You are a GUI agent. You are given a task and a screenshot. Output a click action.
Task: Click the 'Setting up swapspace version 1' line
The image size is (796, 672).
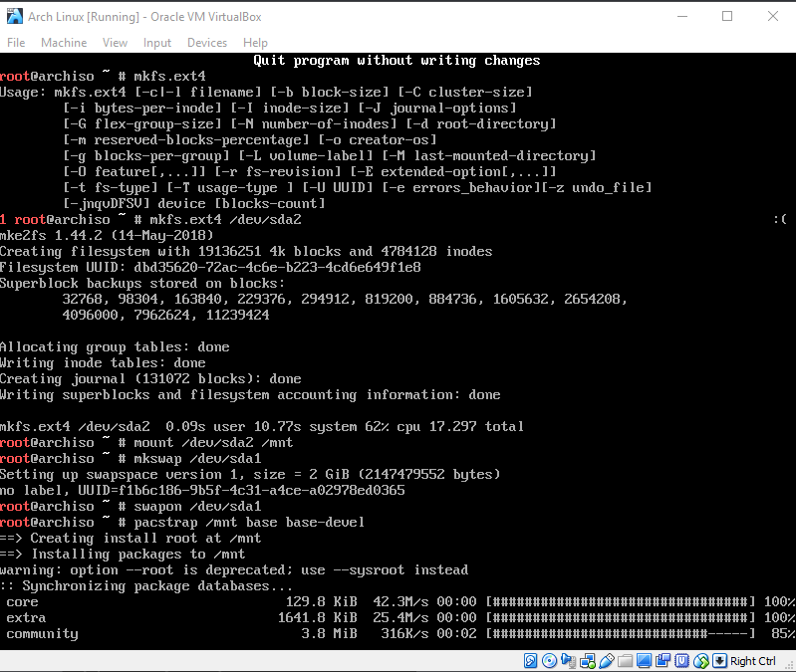coord(250,474)
